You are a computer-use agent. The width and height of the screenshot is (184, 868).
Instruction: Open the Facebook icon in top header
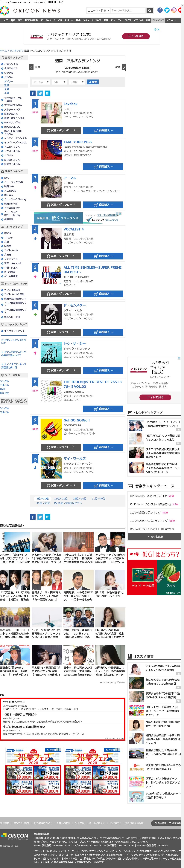click(160, 10)
